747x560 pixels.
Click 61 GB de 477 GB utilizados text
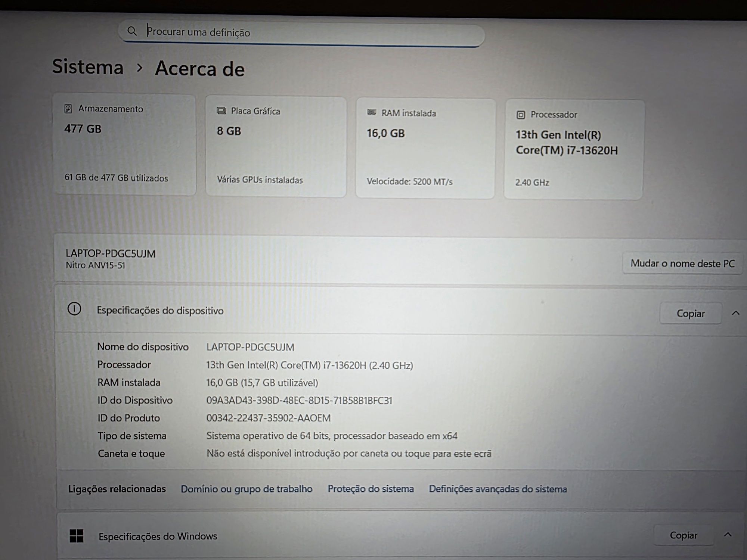click(x=116, y=178)
